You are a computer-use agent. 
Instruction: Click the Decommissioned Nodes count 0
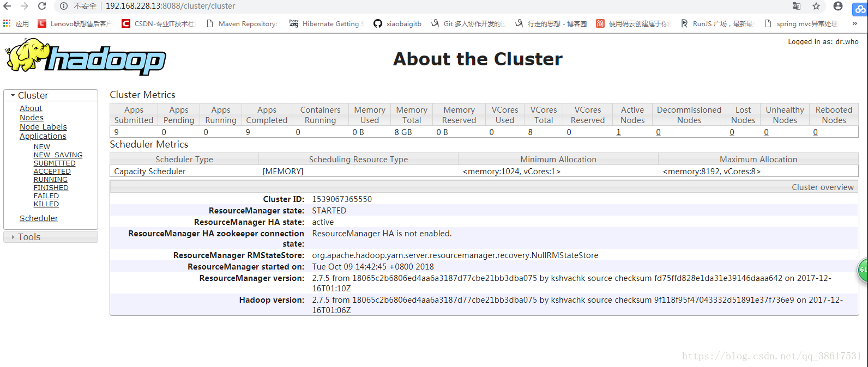658,132
